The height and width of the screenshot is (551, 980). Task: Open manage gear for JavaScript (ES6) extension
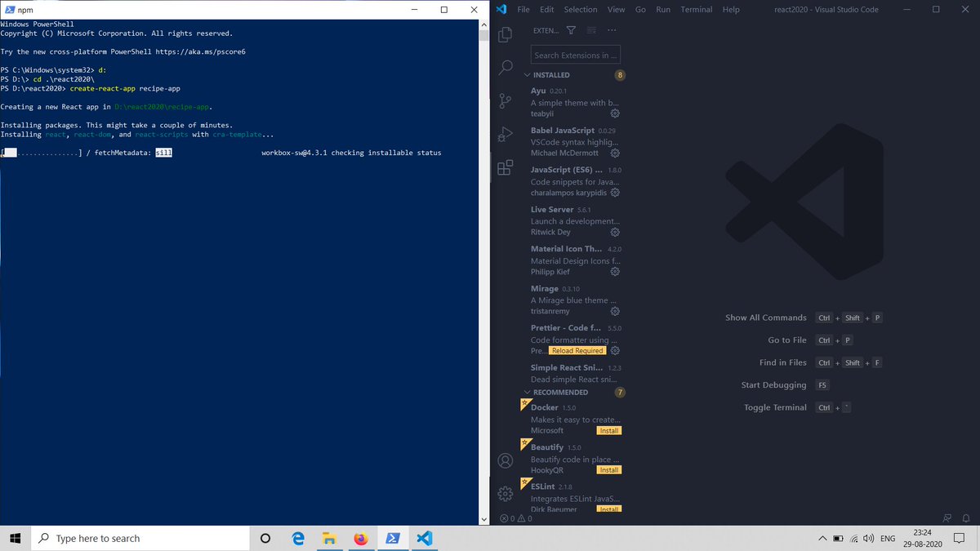pos(615,193)
